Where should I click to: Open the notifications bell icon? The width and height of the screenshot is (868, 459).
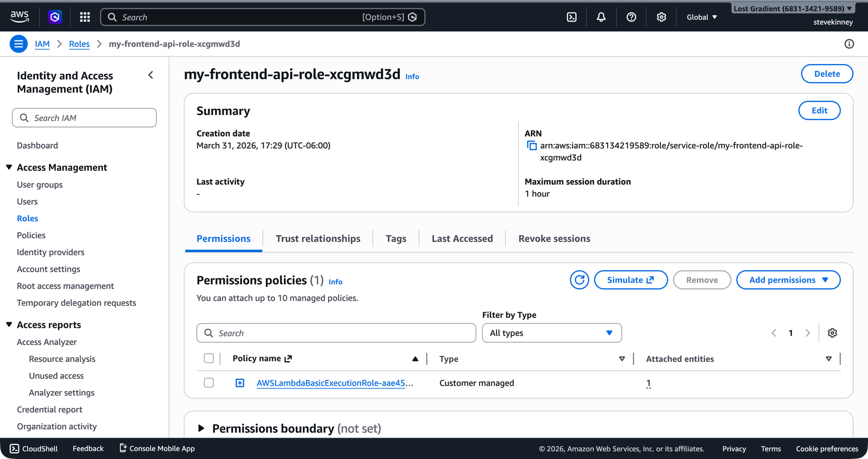[x=601, y=17]
